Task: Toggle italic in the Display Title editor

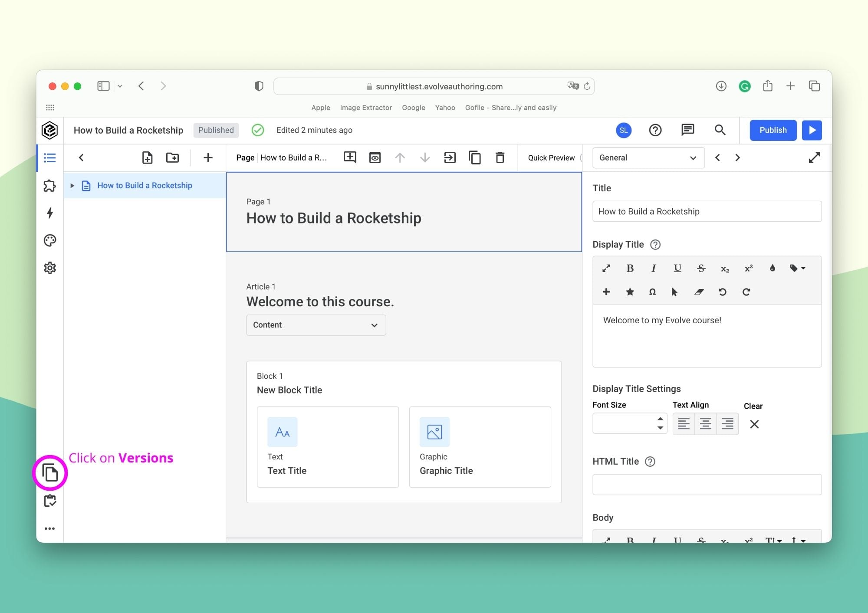Action: click(653, 268)
